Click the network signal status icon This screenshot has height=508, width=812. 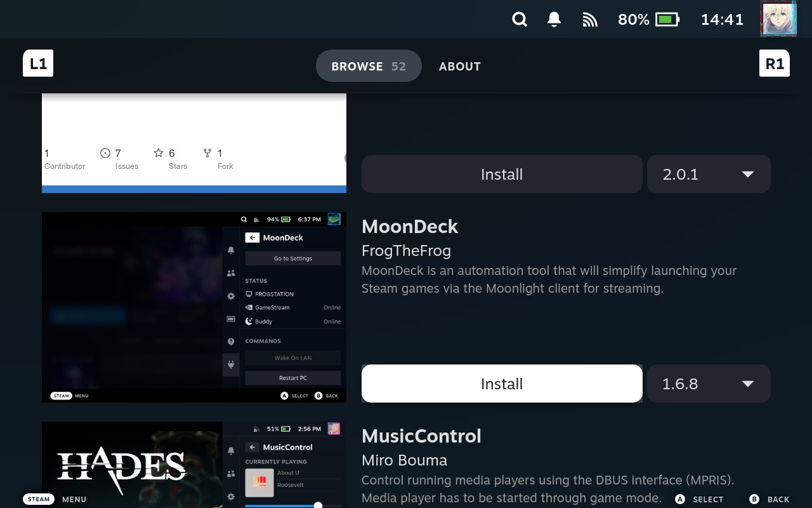click(590, 20)
